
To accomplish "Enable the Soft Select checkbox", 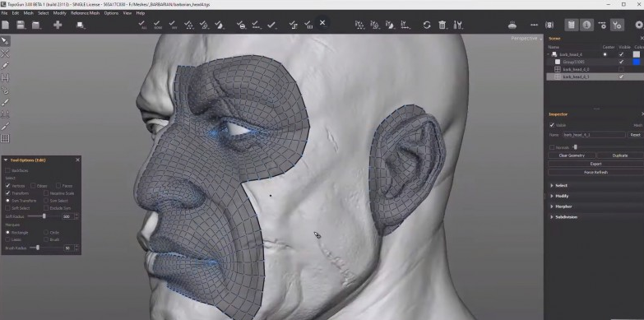I will (x=7, y=208).
